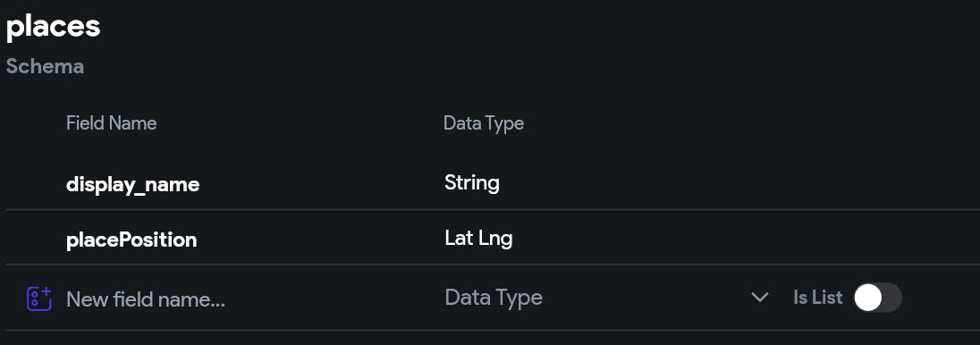Click the String type of display_name
Image resolution: width=980 pixels, height=345 pixels.
click(x=472, y=183)
